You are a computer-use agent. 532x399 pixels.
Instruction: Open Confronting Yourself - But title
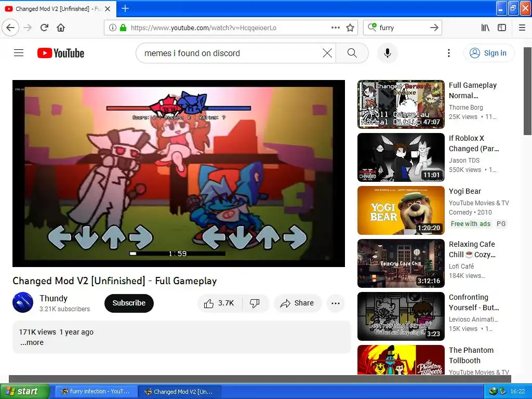pos(474,302)
